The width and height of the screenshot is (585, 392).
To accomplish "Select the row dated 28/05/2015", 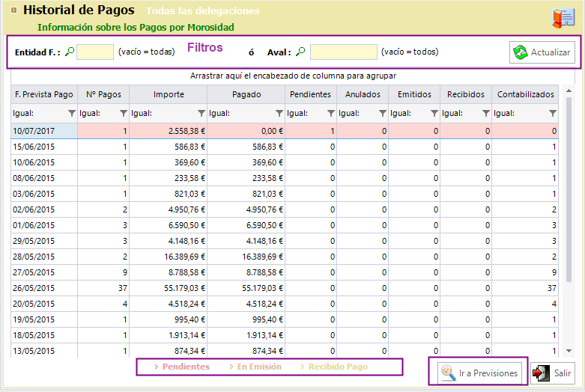I will [285, 257].
